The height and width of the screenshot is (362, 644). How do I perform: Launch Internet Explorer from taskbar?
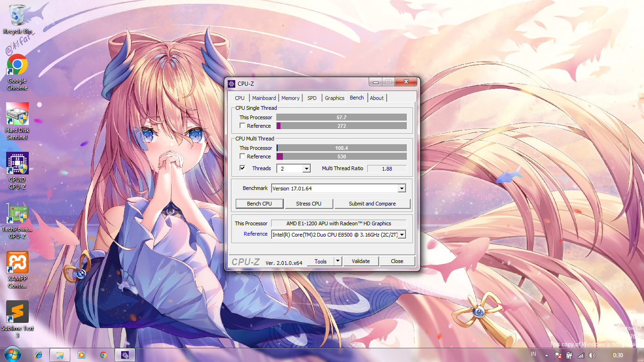pos(39,355)
